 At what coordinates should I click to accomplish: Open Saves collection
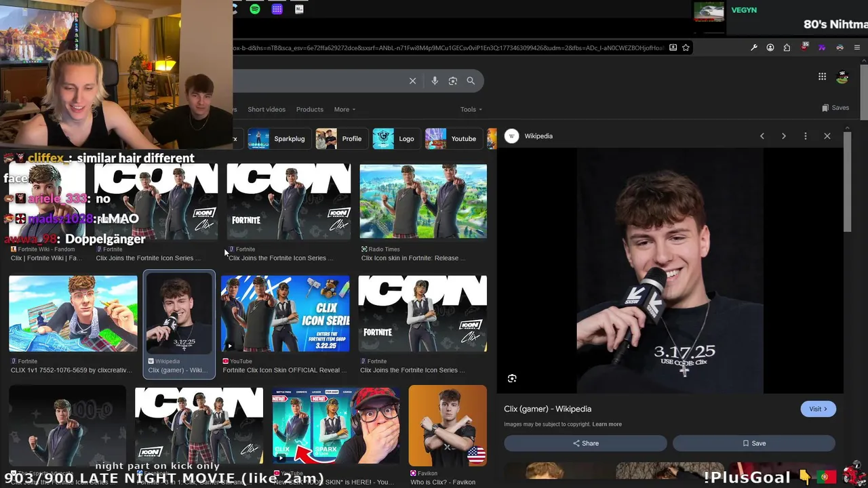[835, 108]
